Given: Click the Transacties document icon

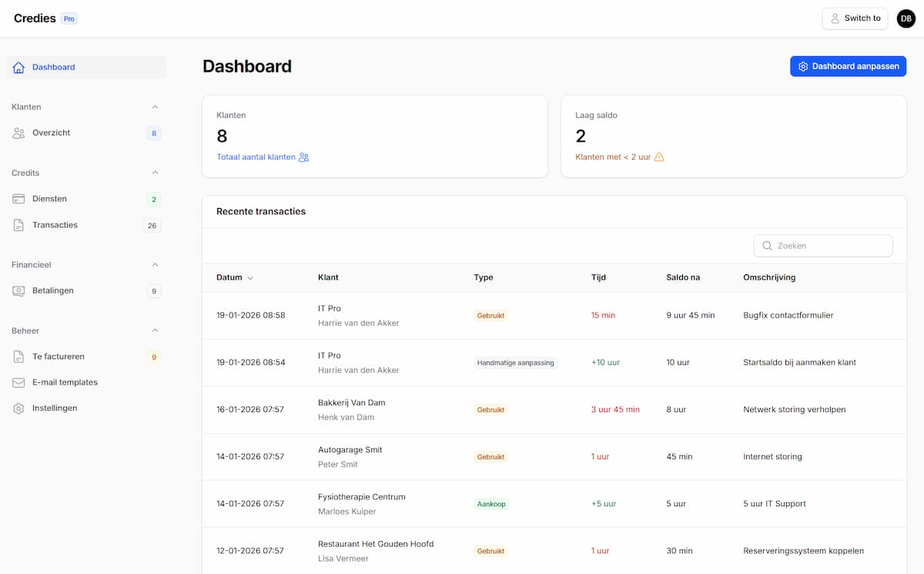Looking at the screenshot, I should (18, 225).
